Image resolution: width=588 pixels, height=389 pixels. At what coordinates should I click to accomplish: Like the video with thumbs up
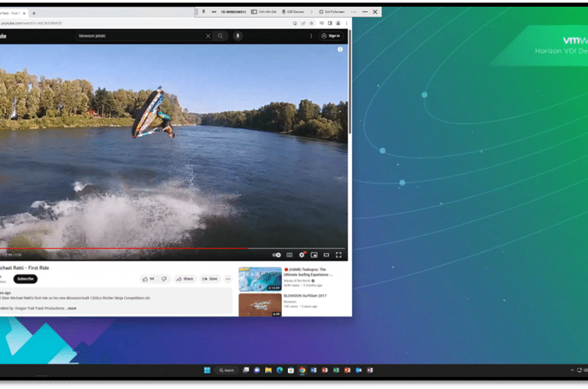point(149,279)
